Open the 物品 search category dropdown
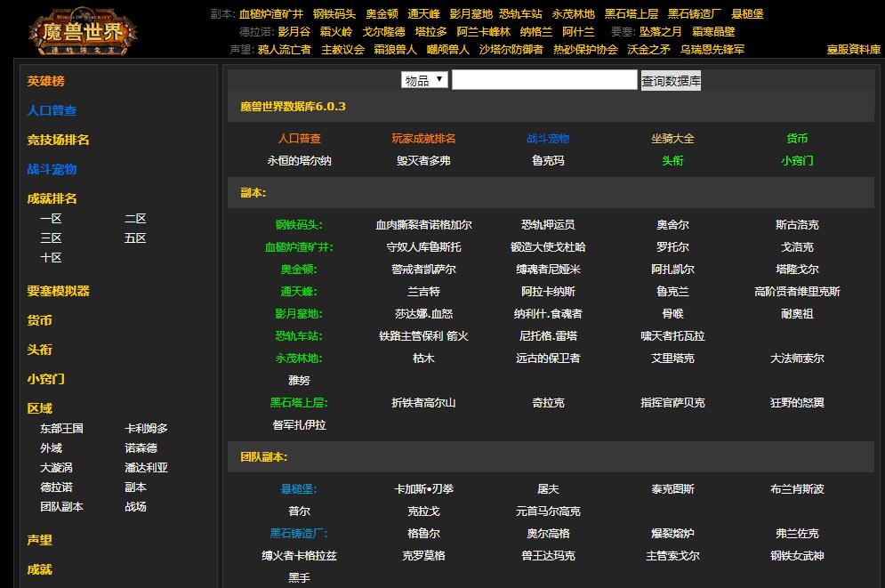 tap(424, 80)
